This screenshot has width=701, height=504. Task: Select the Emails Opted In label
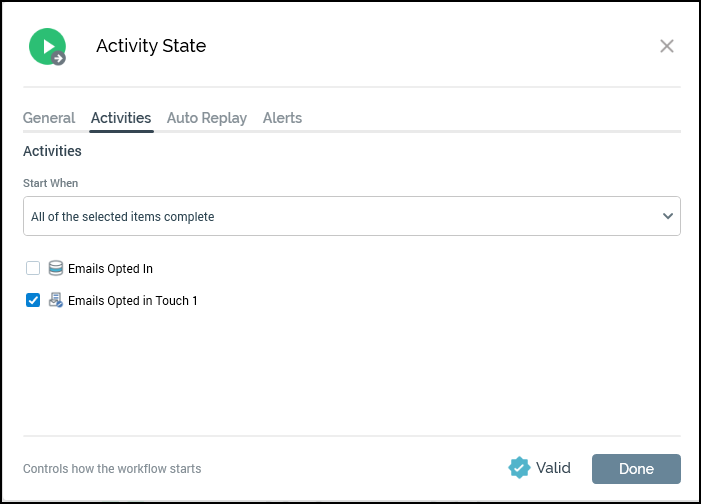coord(110,269)
